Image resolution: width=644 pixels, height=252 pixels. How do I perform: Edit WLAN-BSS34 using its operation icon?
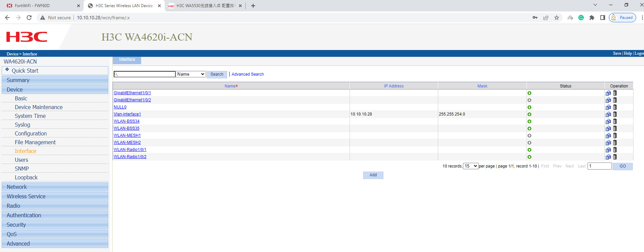coord(608,121)
